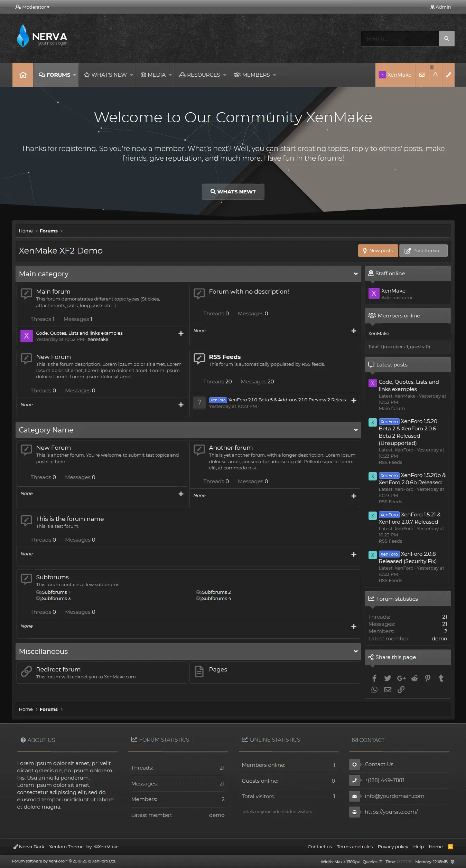Screen dimensions: 466x868
Task: Expand the Media nav dropdown arrow
Action: click(x=170, y=75)
